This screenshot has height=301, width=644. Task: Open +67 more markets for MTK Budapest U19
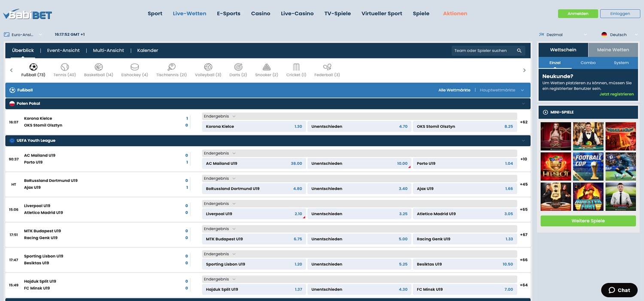pyautogui.click(x=523, y=235)
